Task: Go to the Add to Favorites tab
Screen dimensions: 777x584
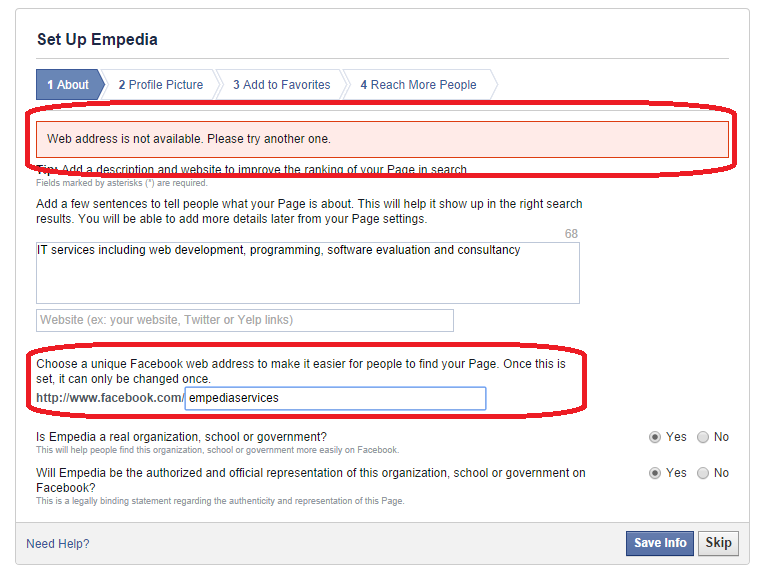Action: (x=281, y=85)
